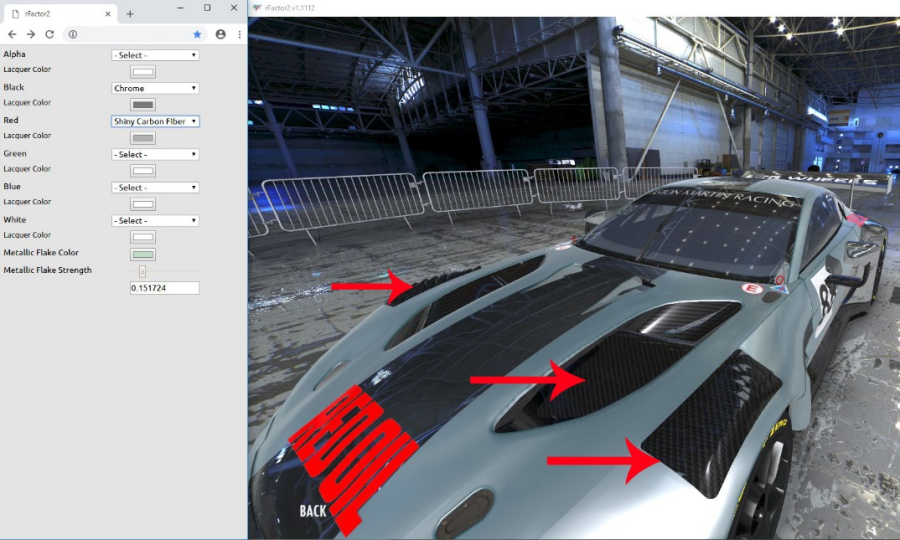Viewport: 900px width, 540px height.
Task: Maximize the browser window
Action: pos(207,8)
